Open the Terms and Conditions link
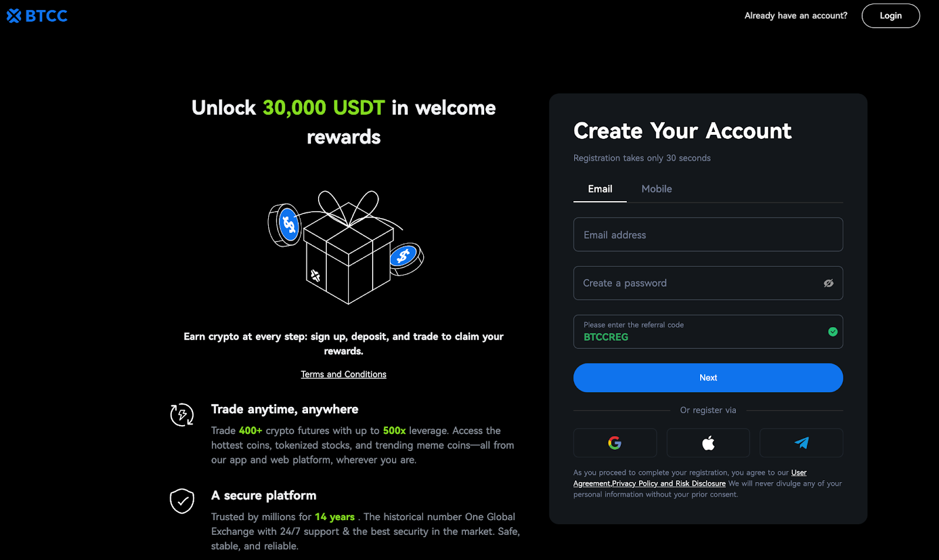The width and height of the screenshot is (939, 560). pos(343,374)
